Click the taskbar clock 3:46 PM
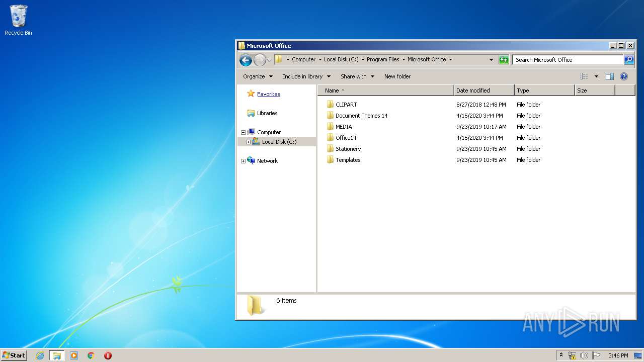The height and width of the screenshot is (362, 644). [x=618, y=355]
